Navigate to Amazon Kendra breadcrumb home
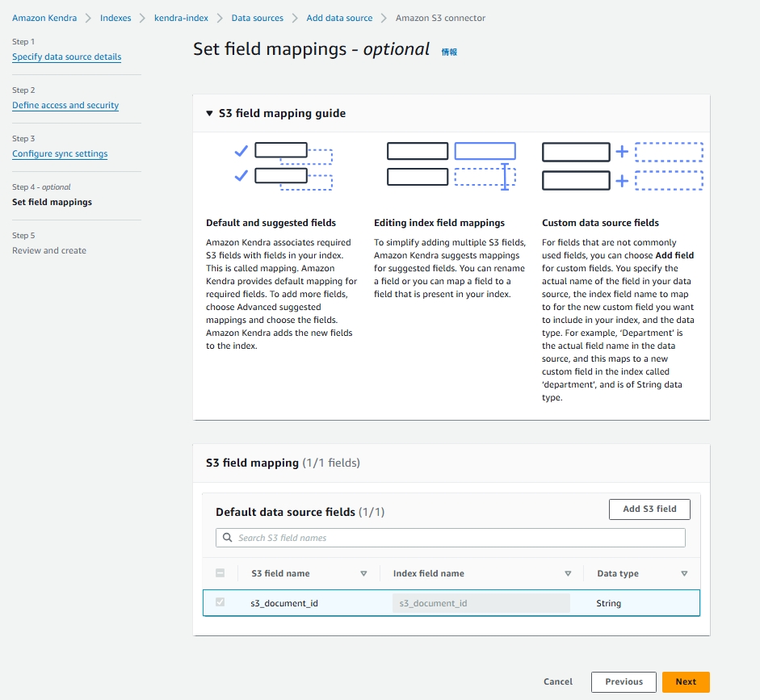Image resolution: width=760 pixels, height=700 pixels. pyautogui.click(x=44, y=18)
